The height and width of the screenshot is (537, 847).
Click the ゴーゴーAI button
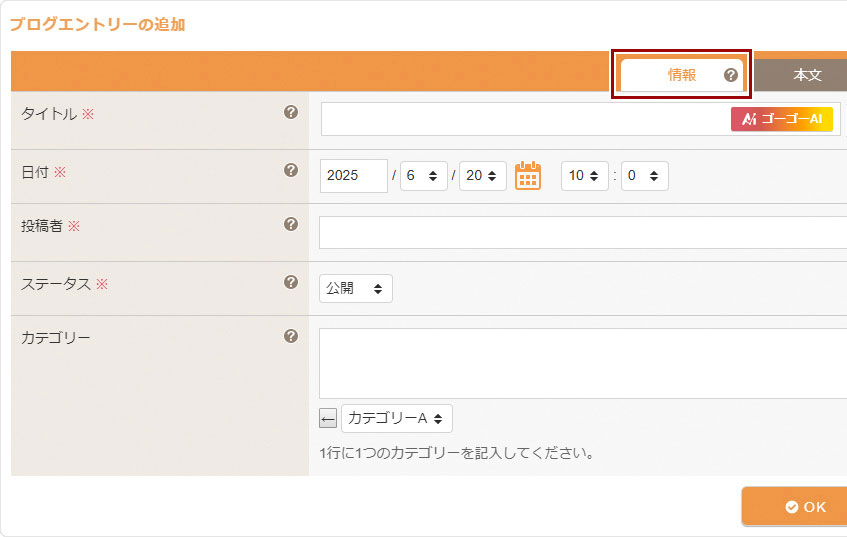(x=781, y=119)
